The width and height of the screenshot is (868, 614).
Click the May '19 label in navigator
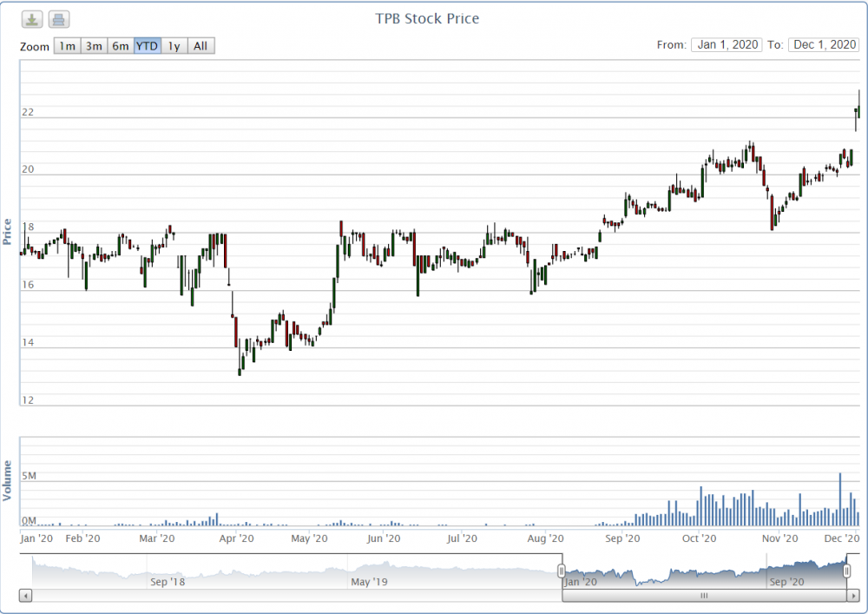(x=369, y=582)
